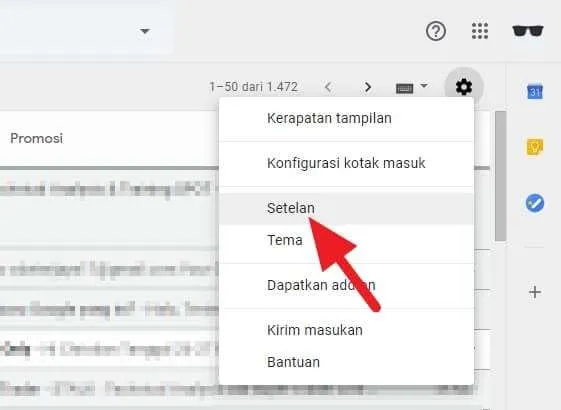This screenshot has width=561, height=410.
Task: Click the inbox vertical scrollbar
Action: point(500,176)
